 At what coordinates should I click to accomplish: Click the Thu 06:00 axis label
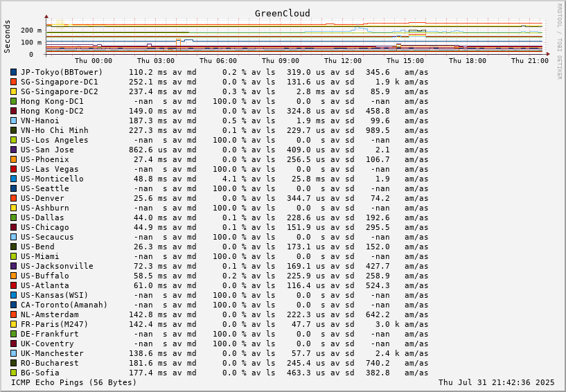click(218, 61)
